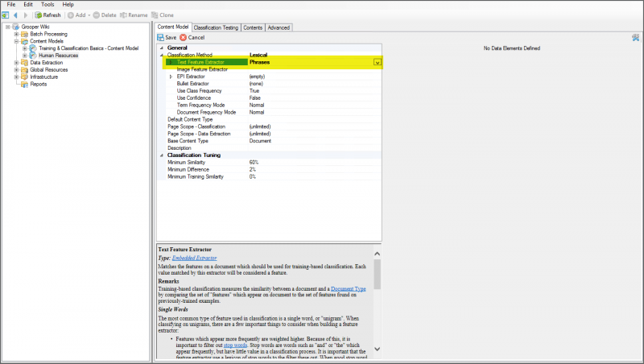Collapse the General property section
Image resolution: width=644 pixels, height=364 pixels.
pos(162,48)
